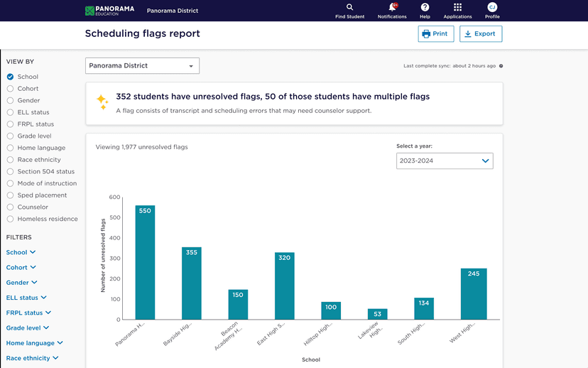588x368 pixels.
Task: Click the Panorama Education logo
Action: tap(109, 11)
